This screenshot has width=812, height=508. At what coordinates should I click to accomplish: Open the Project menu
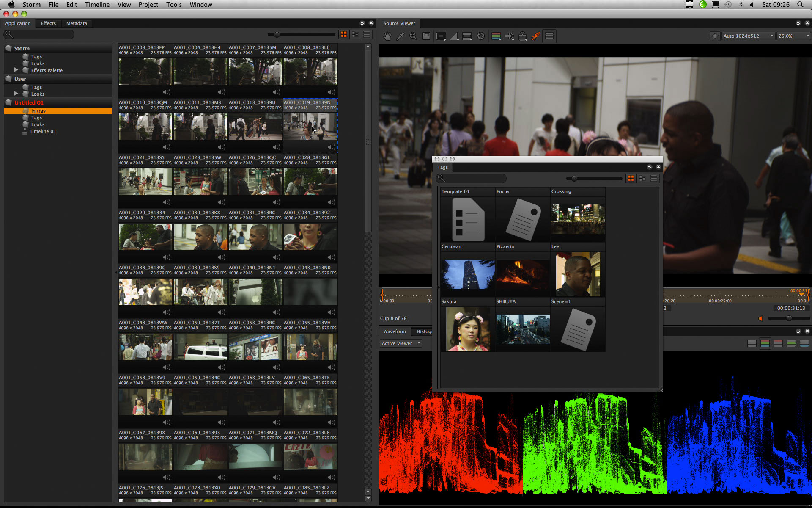click(148, 5)
